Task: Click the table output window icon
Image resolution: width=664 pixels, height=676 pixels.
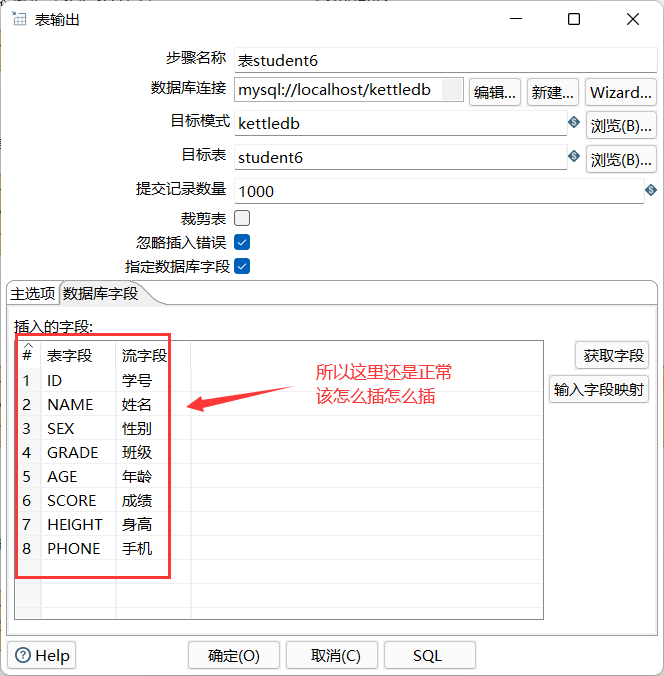Action: coord(19,19)
